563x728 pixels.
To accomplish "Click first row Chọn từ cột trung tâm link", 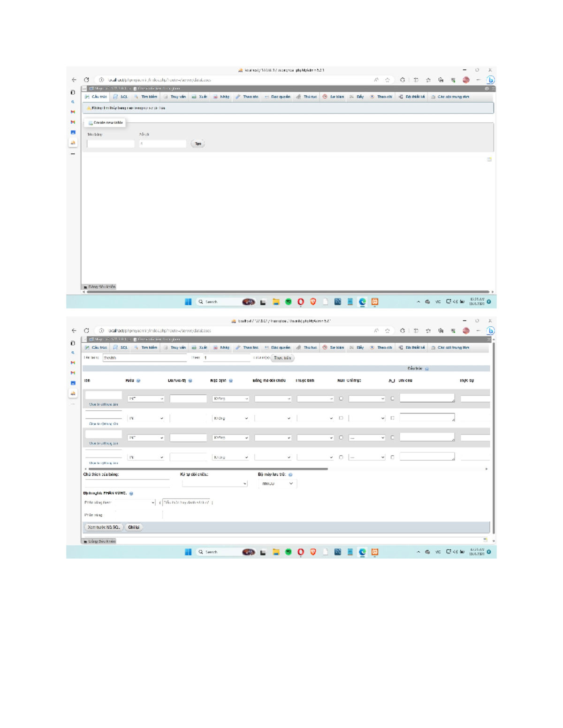I will coord(104,405).
